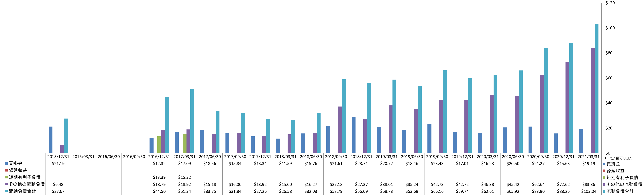Select the $28.71 accounts payable cell
This screenshot has height=195, width=644.
click(361, 164)
